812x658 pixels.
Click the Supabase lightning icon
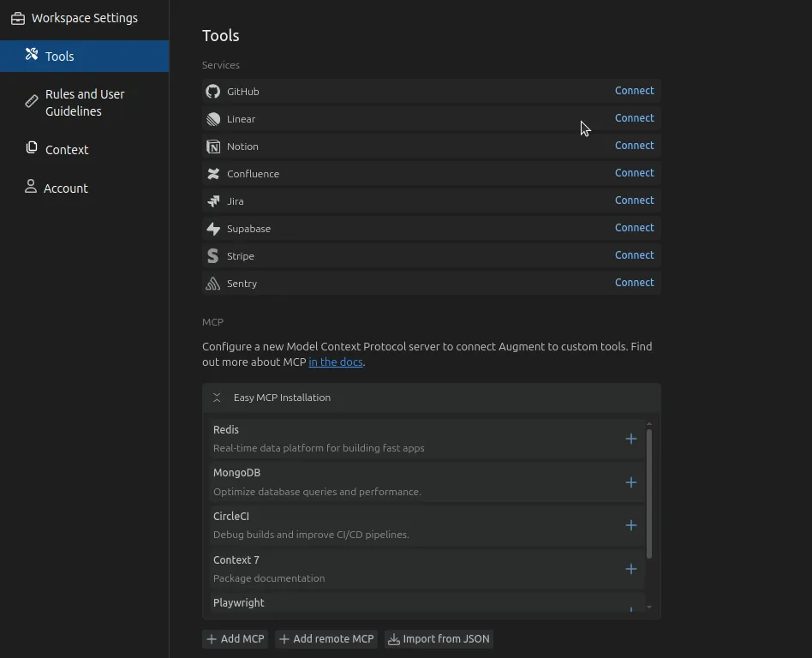[212, 229]
